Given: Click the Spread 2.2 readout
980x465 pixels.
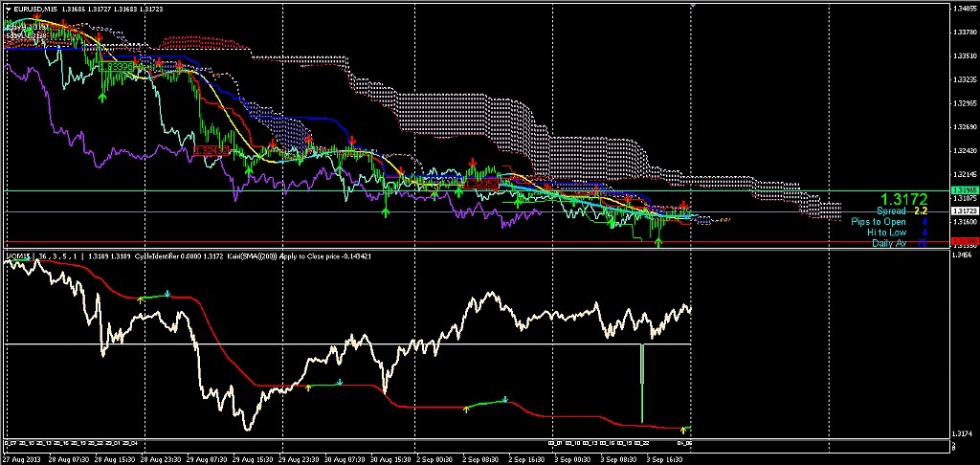Looking at the screenshot, I should (x=902, y=211).
